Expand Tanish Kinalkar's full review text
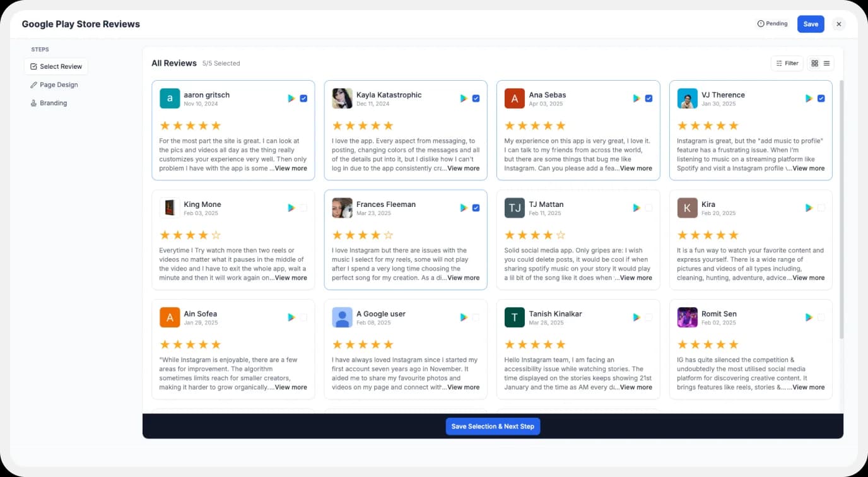Viewport: 868px width, 477px height. [x=636, y=387]
